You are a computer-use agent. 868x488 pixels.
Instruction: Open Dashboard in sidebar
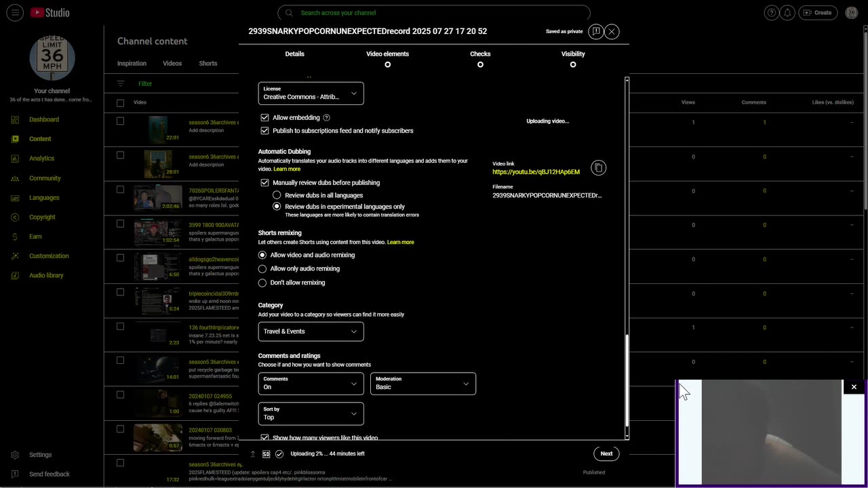[x=44, y=119]
